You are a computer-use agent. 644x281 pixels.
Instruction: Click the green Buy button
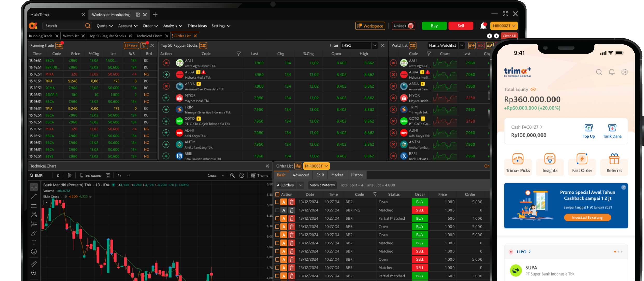[x=434, y=26]
